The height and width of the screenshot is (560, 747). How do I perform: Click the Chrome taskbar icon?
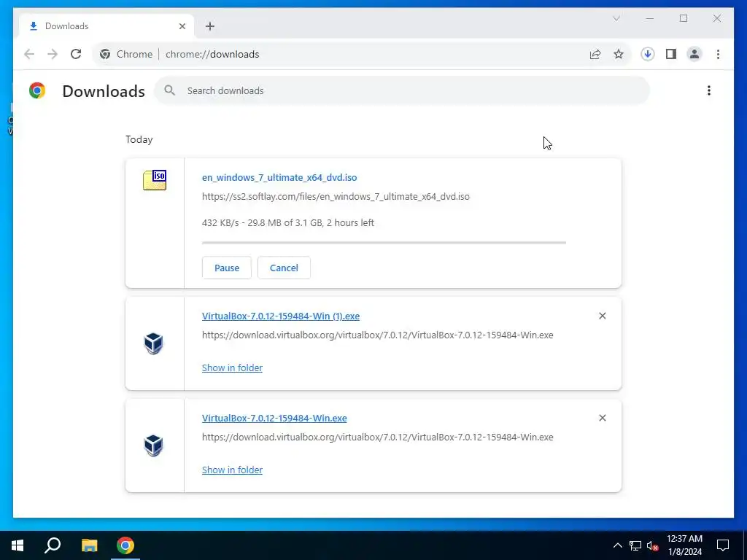click(x=125, y=545)
